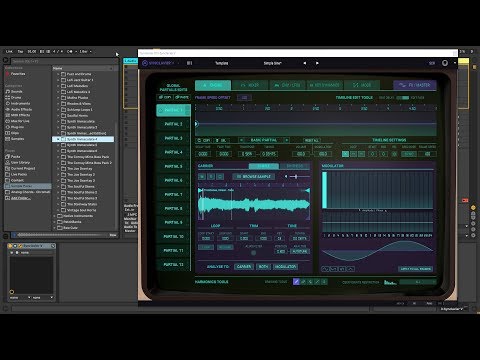Expand the Native Instruments folder
The image size is (480, 360).
click(55, 216)
